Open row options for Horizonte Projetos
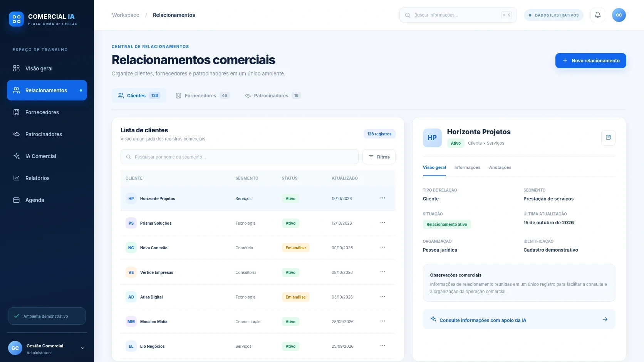 tap(382, 198)
